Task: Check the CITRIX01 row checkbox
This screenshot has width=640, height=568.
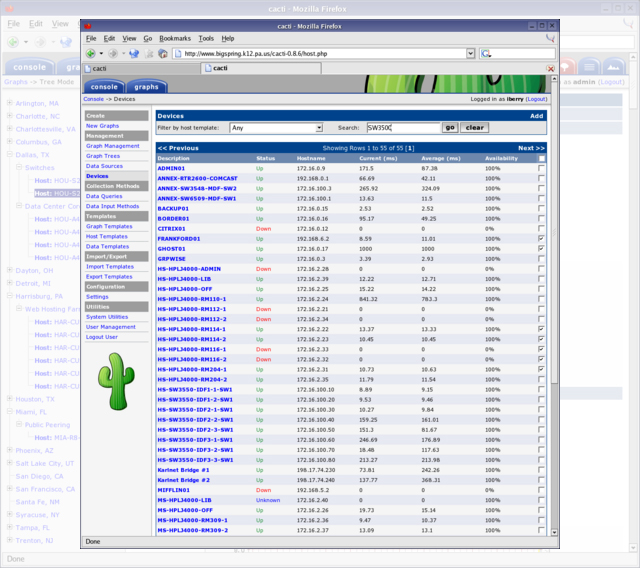Action: pos(541,229)
